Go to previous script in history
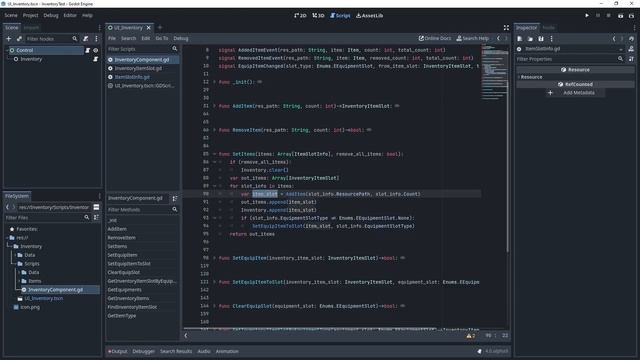The height and width of the screenshot is (360, 640). tap(498, 38)
